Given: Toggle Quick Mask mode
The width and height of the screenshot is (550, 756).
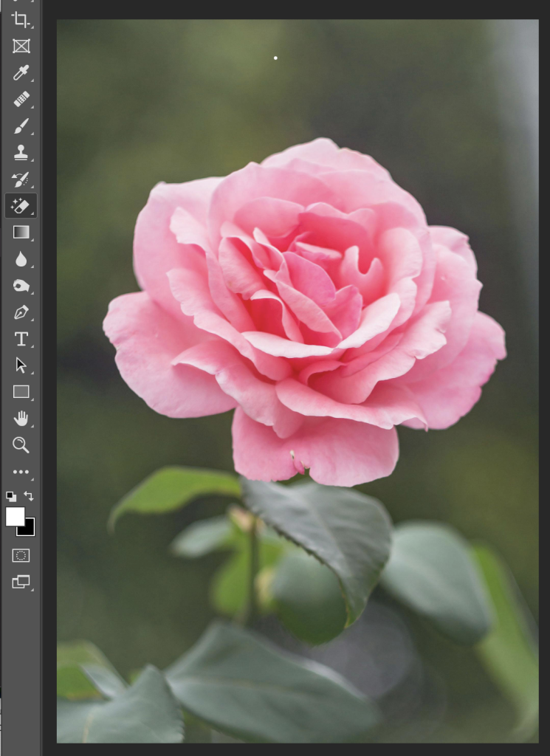Looking at the screenshot, I should (21, 555).
